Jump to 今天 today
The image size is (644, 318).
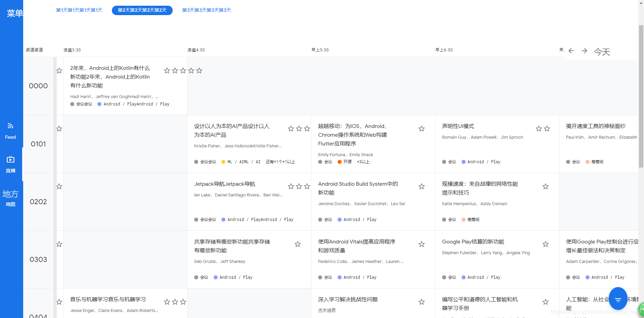pos(602,52)
